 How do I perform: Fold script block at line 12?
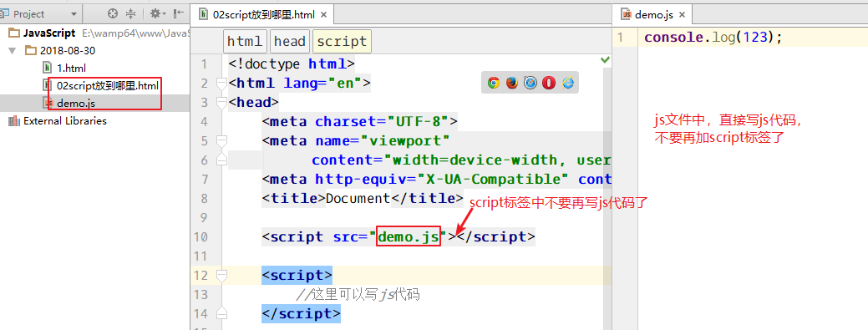click(x=221, y=275)
